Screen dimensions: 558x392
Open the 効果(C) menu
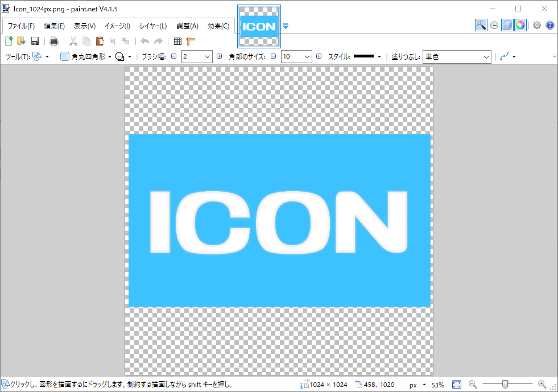coord(218,26)
